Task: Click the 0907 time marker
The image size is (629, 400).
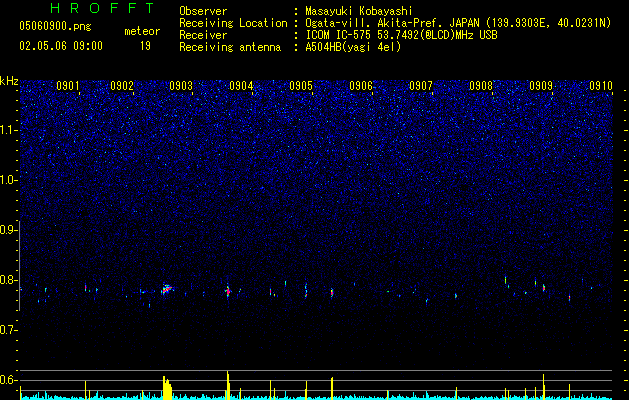Action: coord(421,86)
